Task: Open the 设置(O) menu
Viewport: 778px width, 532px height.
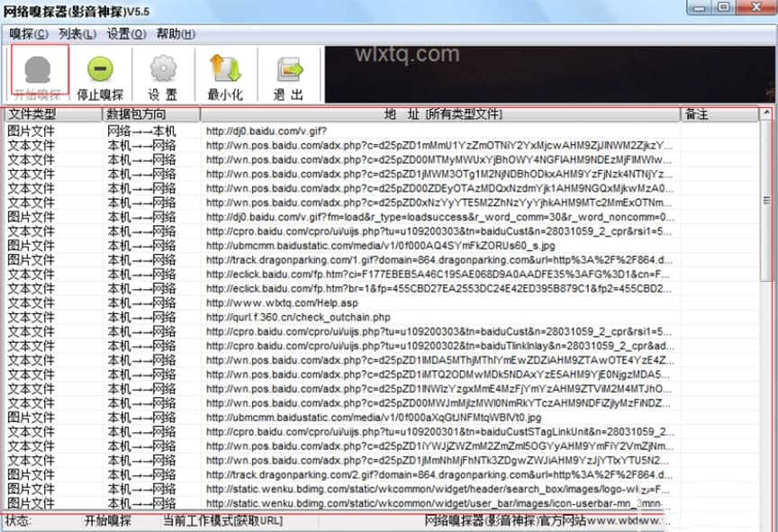Action: tap(127, 34)
